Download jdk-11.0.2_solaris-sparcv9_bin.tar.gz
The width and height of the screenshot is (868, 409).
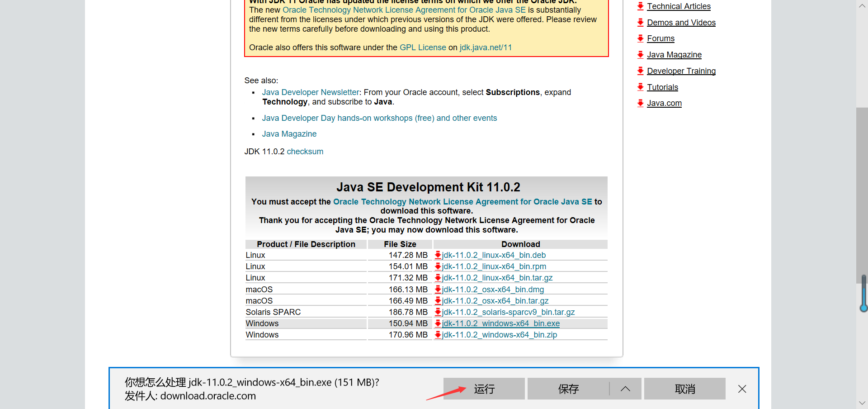click(x=508, y=312)
